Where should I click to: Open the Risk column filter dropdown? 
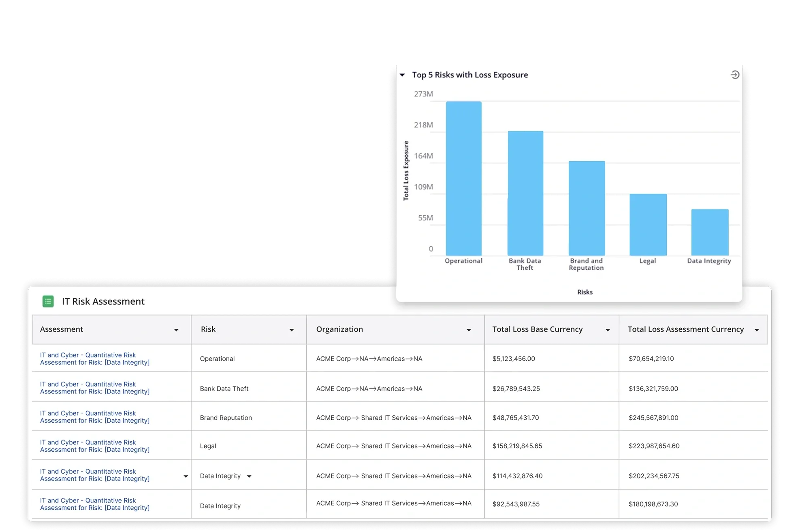[291, 330]
